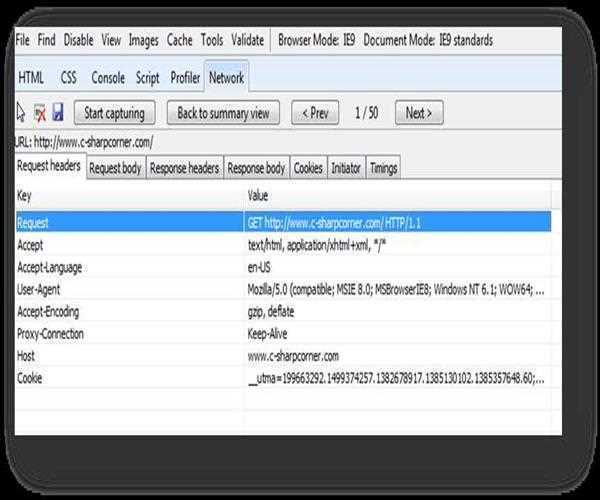Screen dimensions: 600x500
Task: Click the clear browser cache icon
Action: [40, 113]
